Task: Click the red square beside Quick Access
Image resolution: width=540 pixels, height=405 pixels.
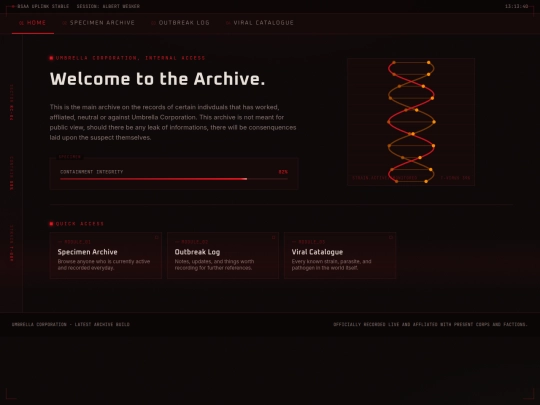Action: pyautogui.click(x=51, y=224)
